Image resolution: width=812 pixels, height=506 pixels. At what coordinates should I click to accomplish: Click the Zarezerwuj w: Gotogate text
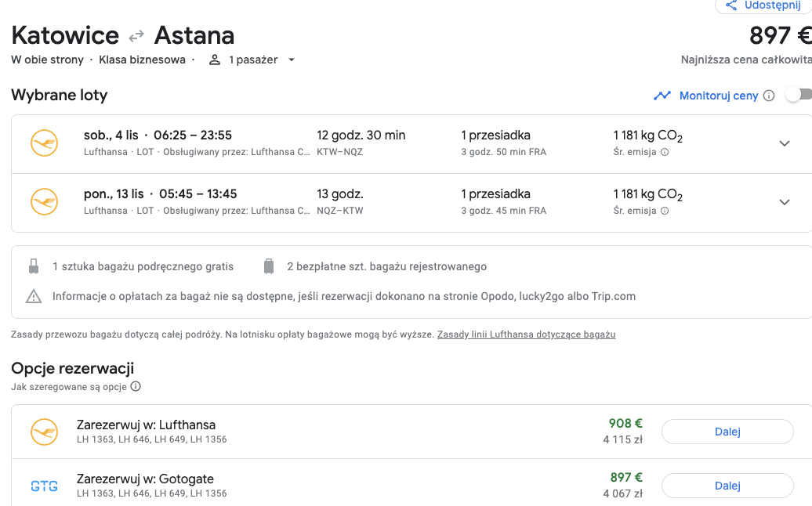point(145,479)
